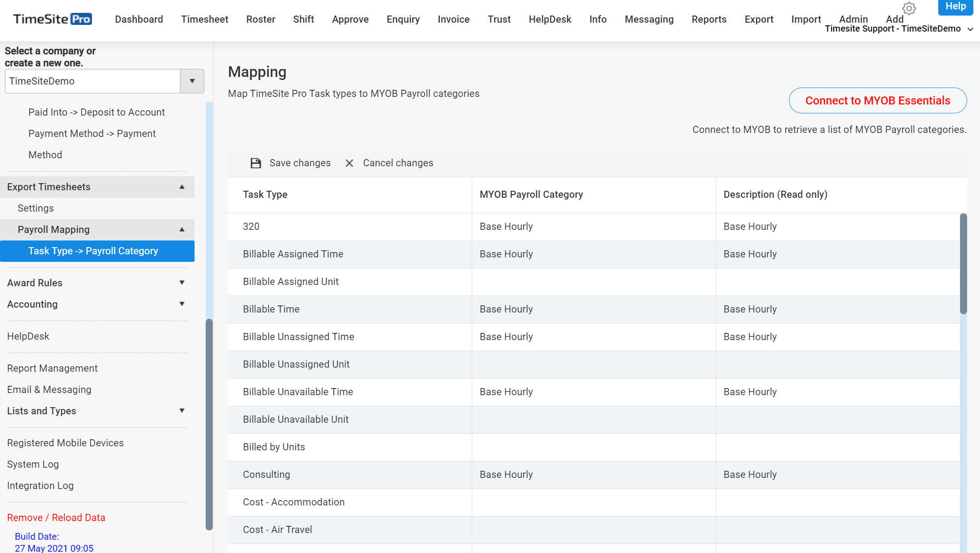The width and height of the screenshot is (980, 553).
Task: Click the company name combo box field
Action: coord(92,81)
